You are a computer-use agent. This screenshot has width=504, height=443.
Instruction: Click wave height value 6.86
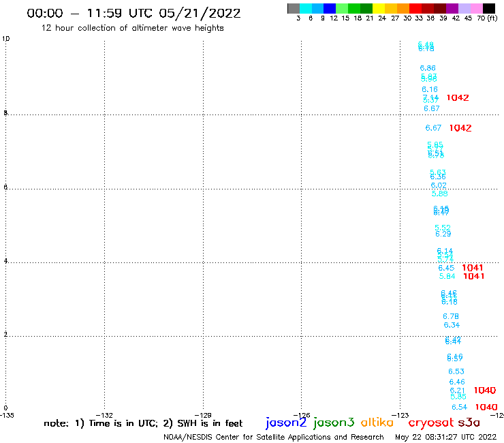click(428, 68)
